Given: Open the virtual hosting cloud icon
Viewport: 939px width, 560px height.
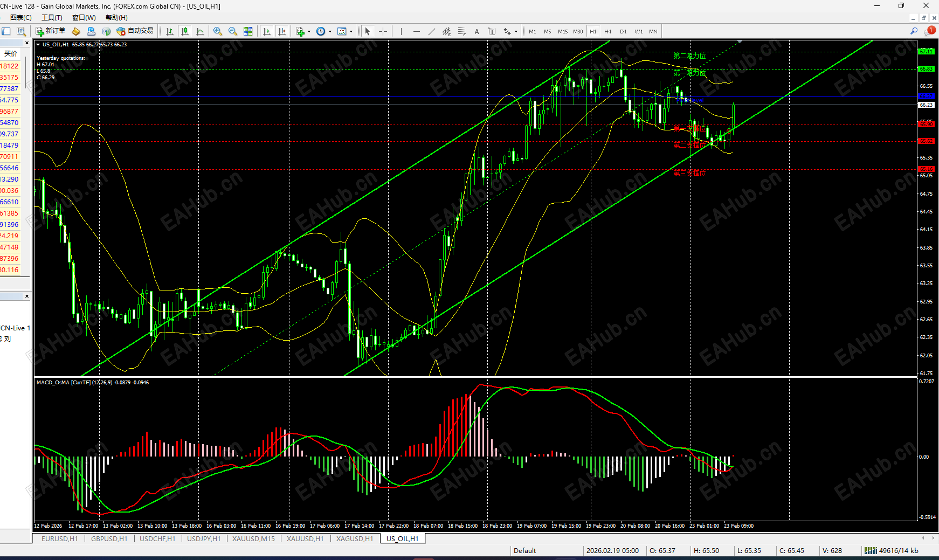Looking at the screenshot, I should [x=91, y=31].
